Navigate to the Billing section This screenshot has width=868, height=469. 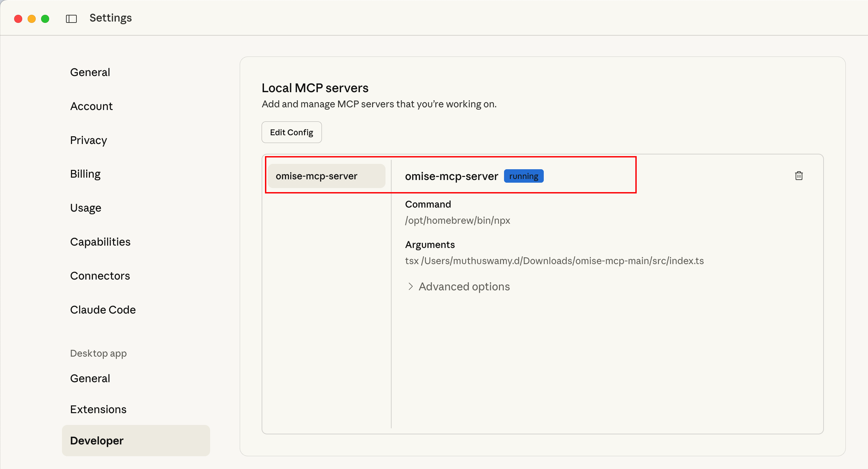(85, 174)
